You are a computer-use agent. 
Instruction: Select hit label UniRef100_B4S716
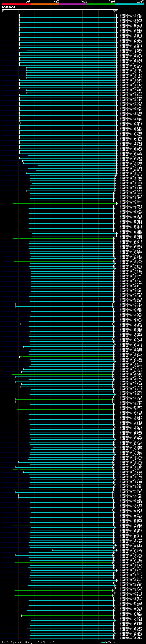[131, 603]
